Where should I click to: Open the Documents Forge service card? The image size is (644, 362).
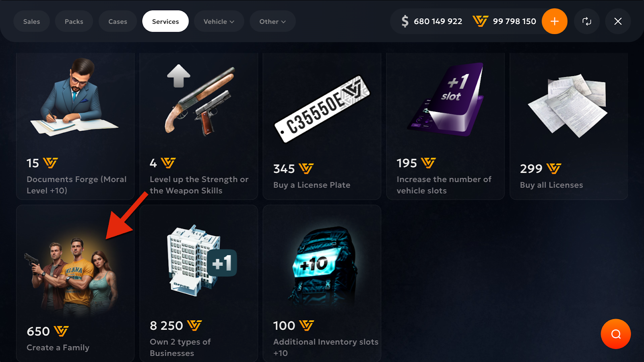click(75, 126)
